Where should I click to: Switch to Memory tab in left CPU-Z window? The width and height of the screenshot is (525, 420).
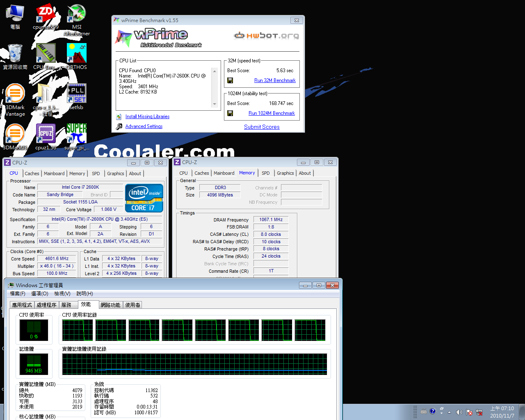[x=77, y=173]
